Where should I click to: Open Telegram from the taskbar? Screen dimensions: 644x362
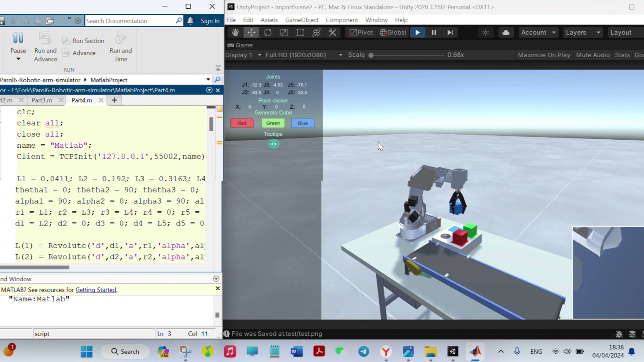[x=363, y=352]
